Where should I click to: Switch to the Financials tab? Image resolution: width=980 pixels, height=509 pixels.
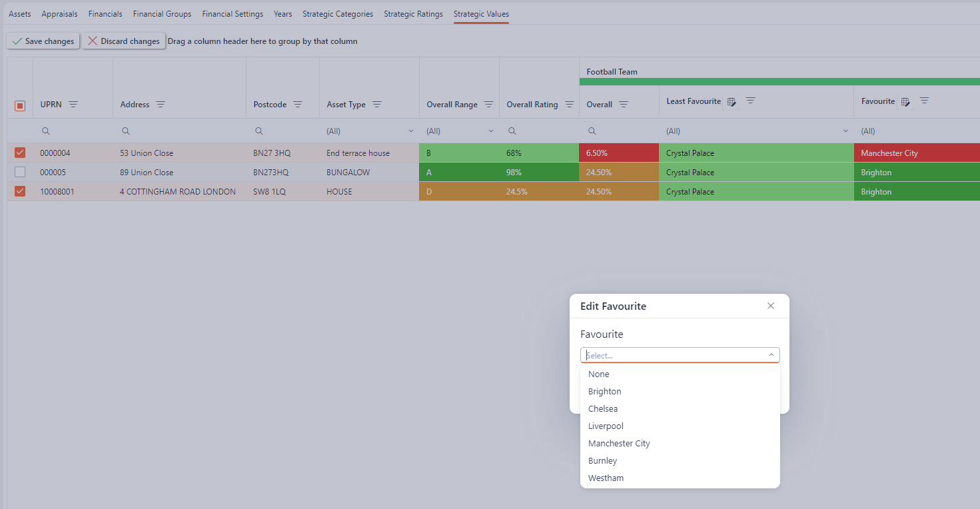click(x=105, y=14)
